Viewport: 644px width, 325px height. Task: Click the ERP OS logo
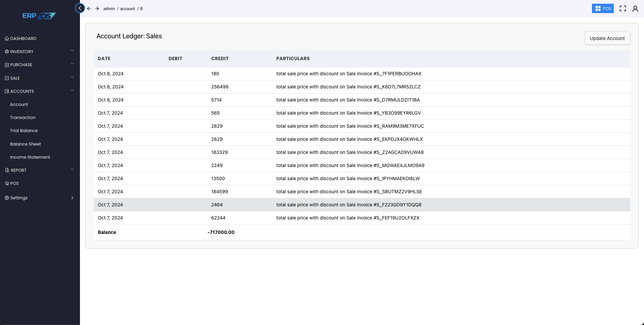39,16
